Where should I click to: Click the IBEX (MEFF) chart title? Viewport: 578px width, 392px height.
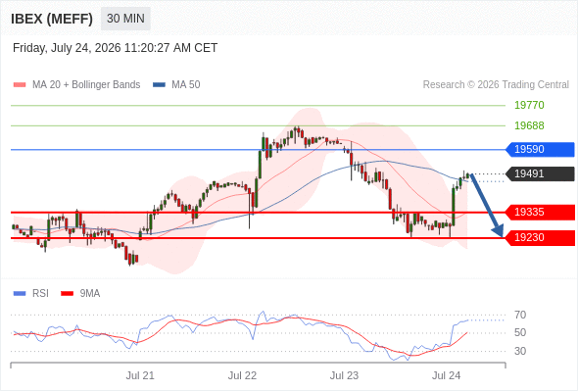[52, 19]
